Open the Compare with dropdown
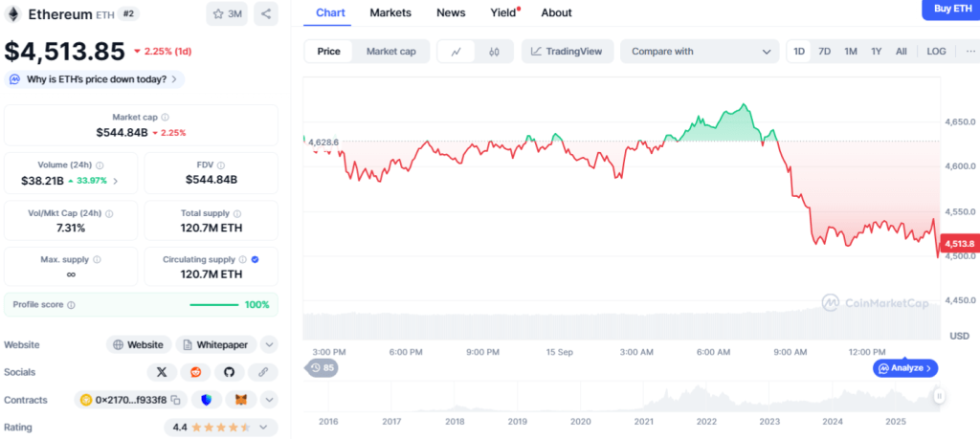This screenshot has height=439, width=980. [x=700, y=52]
